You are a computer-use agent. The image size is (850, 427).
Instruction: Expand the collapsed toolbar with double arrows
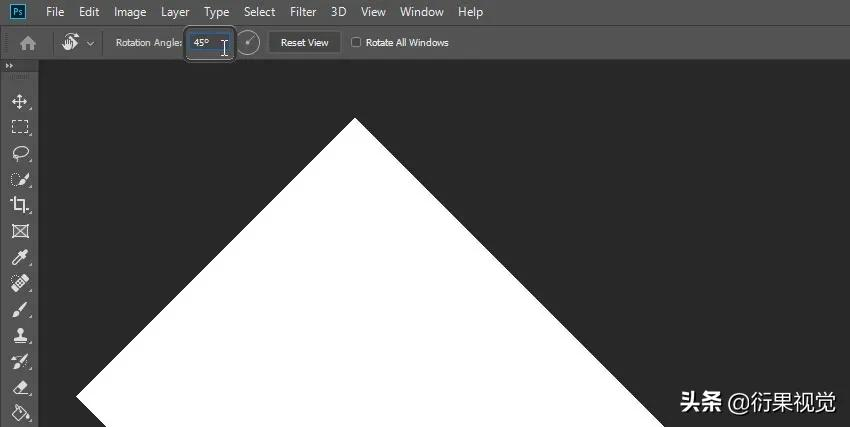point(9,66)
